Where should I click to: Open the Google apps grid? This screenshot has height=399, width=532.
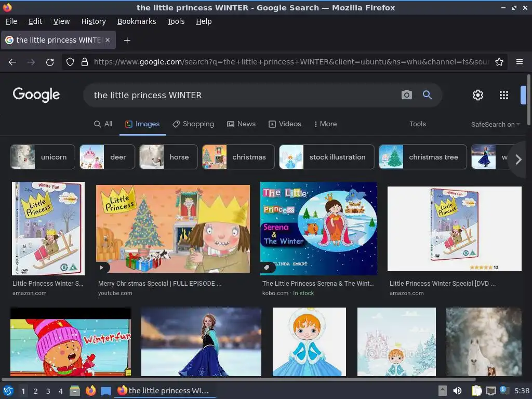click(504, 95)
